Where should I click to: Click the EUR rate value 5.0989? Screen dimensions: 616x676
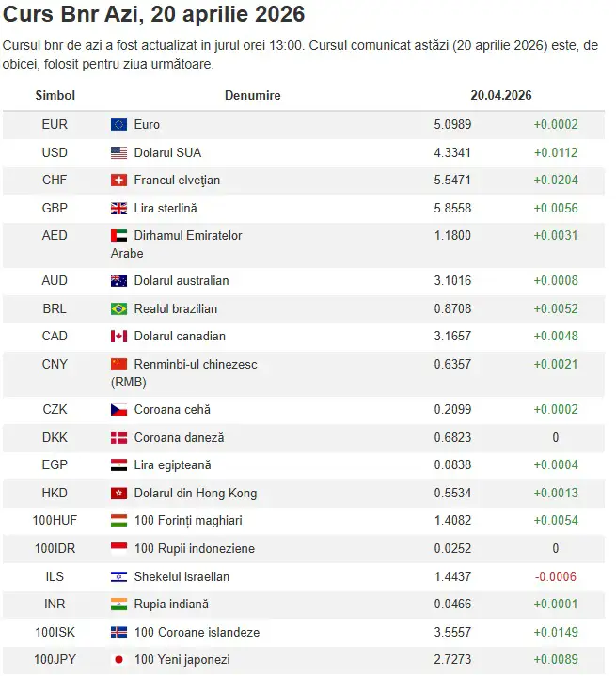click(452, 125)
